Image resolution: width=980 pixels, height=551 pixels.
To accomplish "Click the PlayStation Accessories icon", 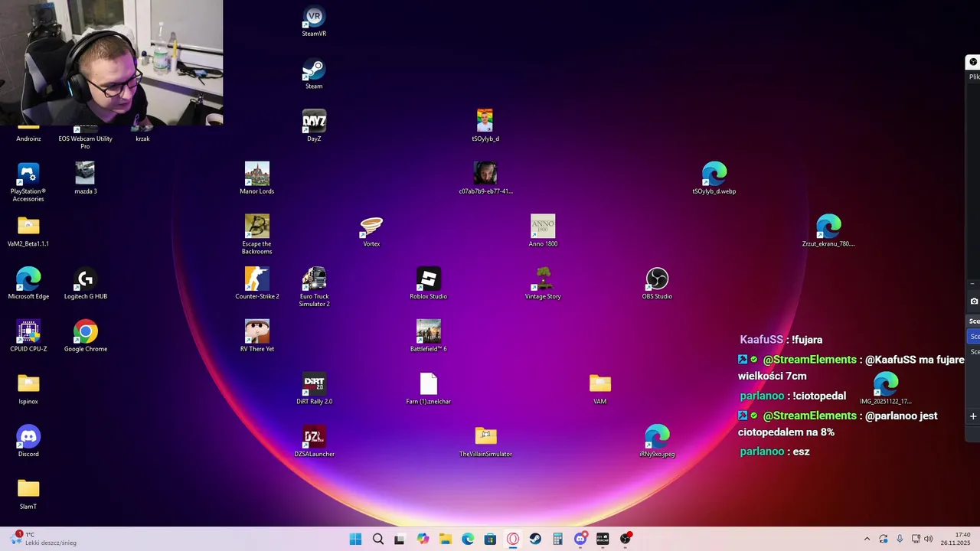I will (x=28, y=182).
